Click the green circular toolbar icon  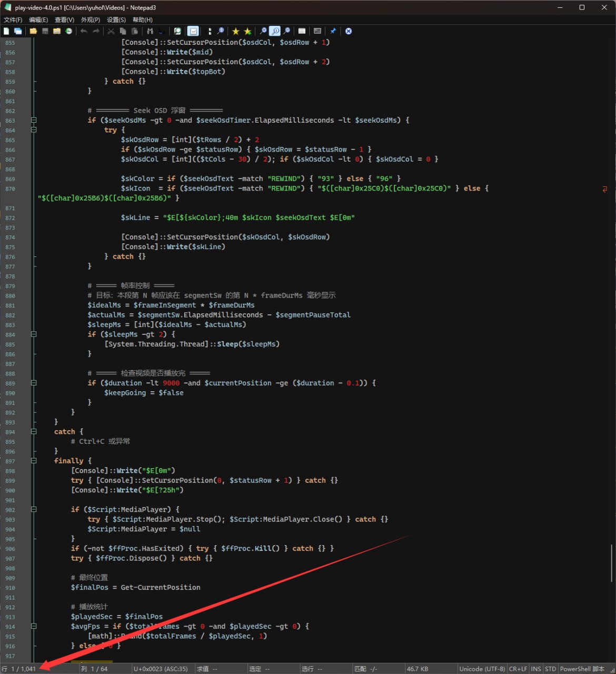coord(177,32)
